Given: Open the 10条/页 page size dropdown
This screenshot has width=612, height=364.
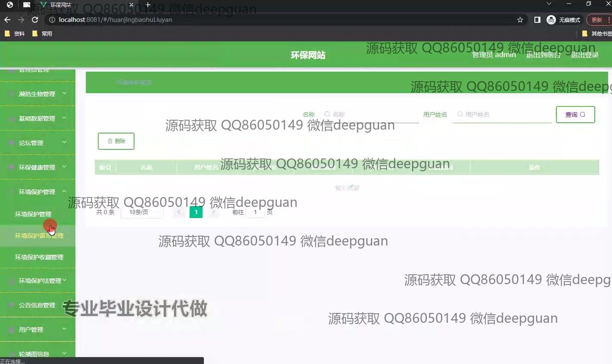Looking at the screenshot, I should click(x=142, y=212).
